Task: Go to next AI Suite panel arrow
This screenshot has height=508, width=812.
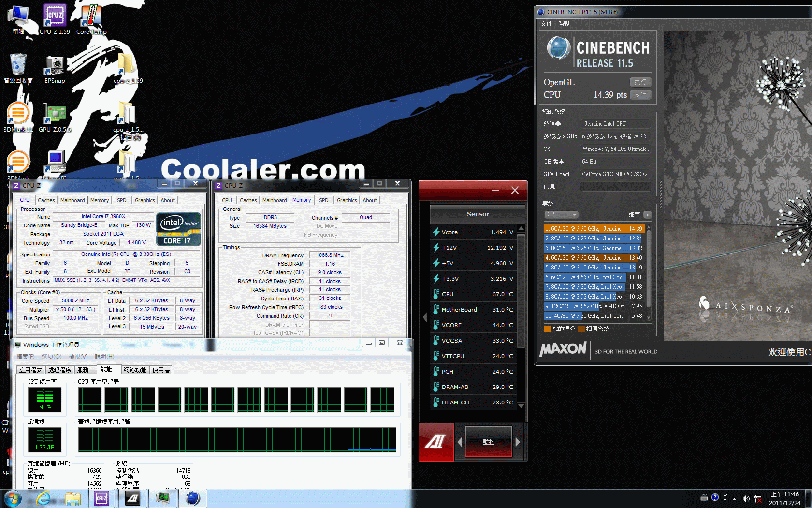Action: 518,442
